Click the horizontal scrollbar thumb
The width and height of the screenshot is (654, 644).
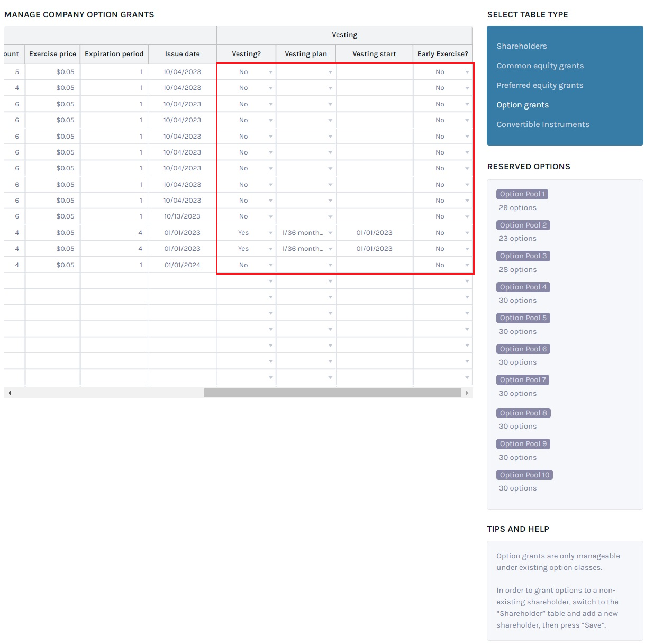click(x=333, y=393)
